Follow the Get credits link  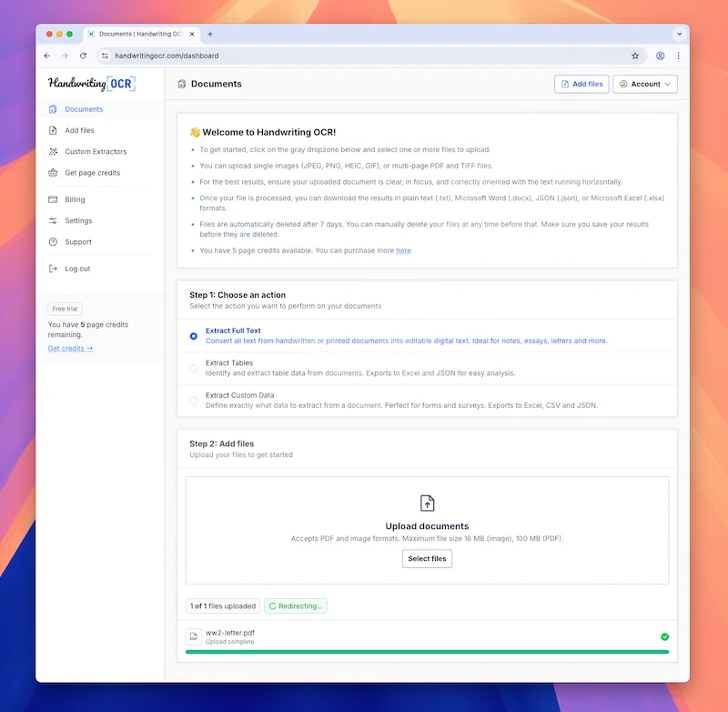[x=70, y=349]
